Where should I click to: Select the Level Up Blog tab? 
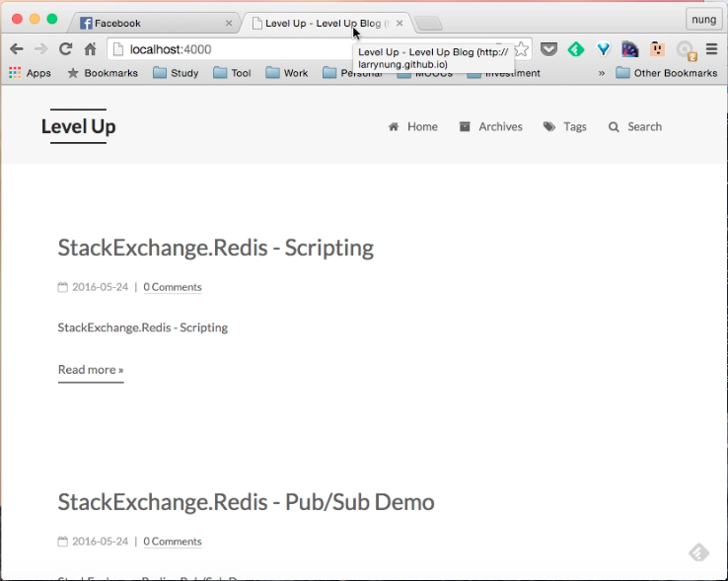[x=327, y=24]
